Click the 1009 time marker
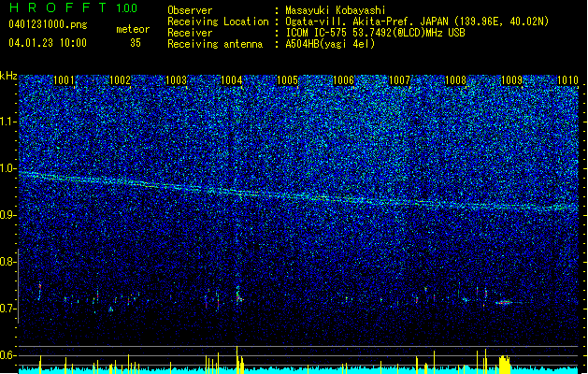The image size is (588, 374). click(x=512, y=80)
